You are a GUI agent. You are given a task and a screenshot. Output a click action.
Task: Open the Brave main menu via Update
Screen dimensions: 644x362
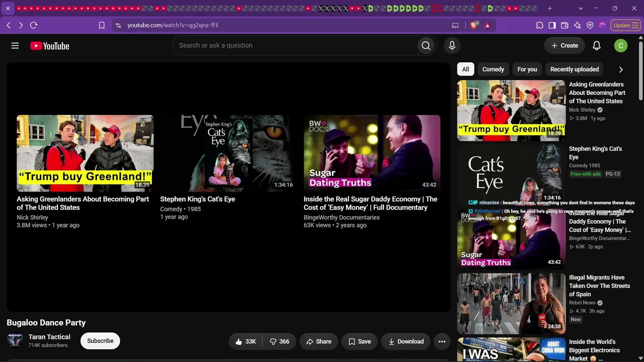coord(626,25)
